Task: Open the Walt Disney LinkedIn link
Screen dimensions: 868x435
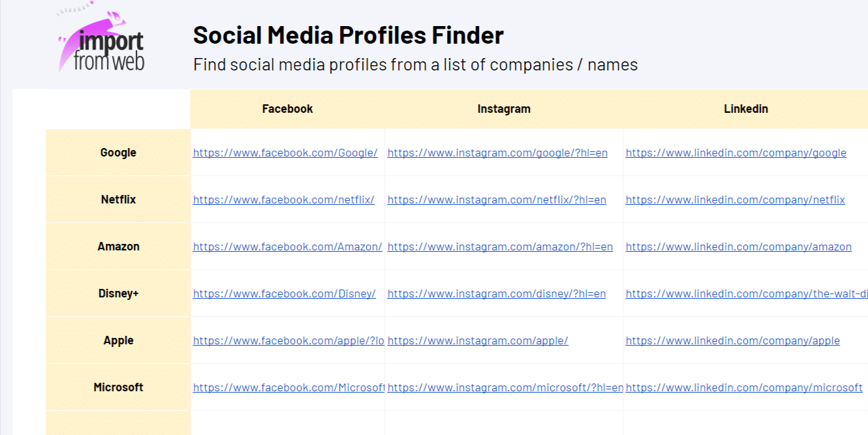Action: (x=744, y=293)
